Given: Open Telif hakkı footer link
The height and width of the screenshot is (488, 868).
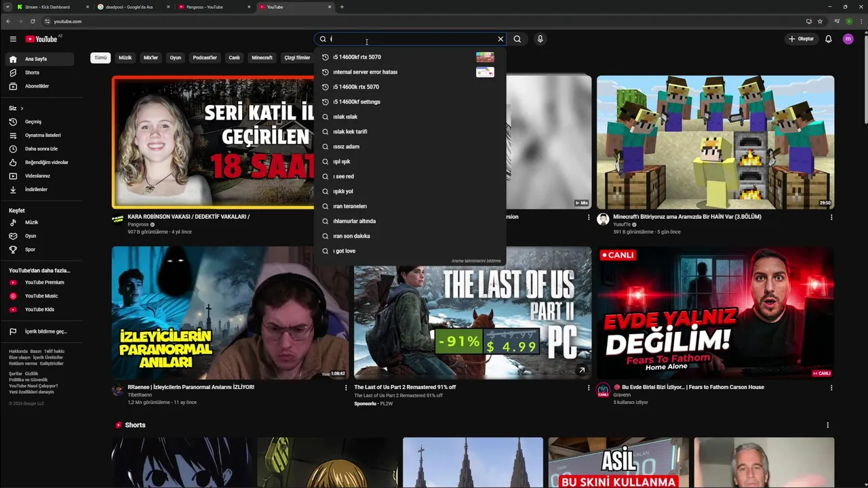Looking at the screenshot, I should 54,351.
